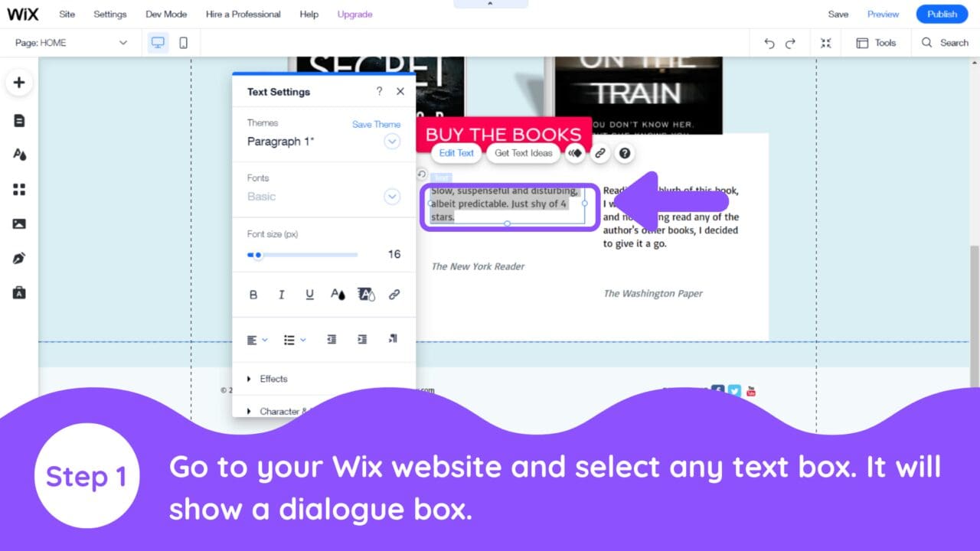Publish the website

pos(941,14)
